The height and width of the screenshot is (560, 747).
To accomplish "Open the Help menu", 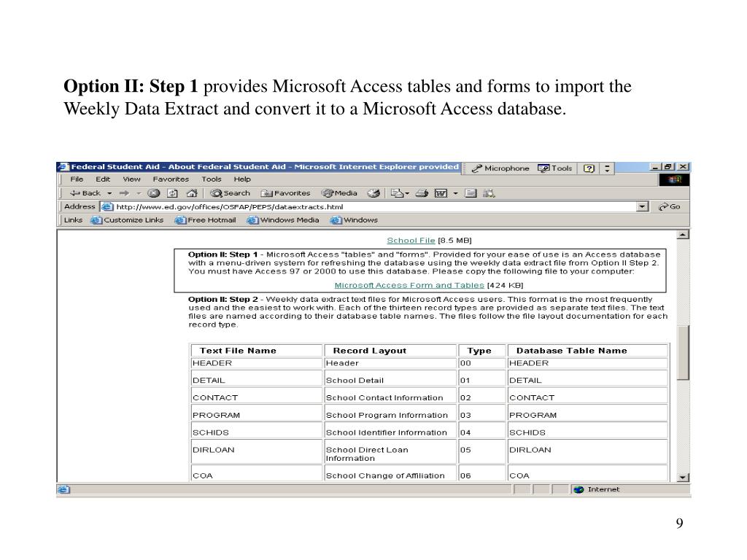I will click(x=242, y=179).
